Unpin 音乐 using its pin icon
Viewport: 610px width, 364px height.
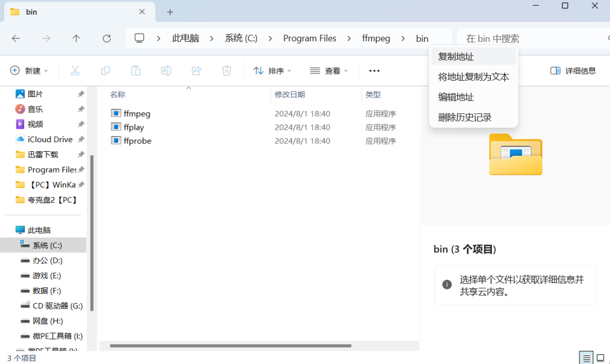(81, 109)
